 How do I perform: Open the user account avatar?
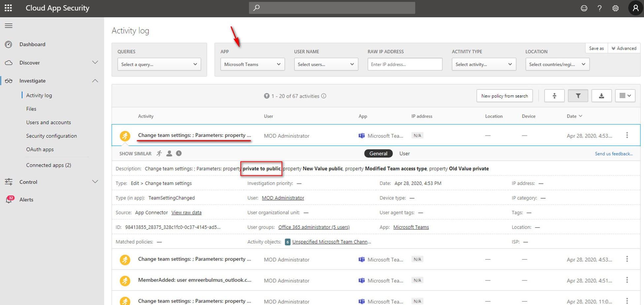635,8
